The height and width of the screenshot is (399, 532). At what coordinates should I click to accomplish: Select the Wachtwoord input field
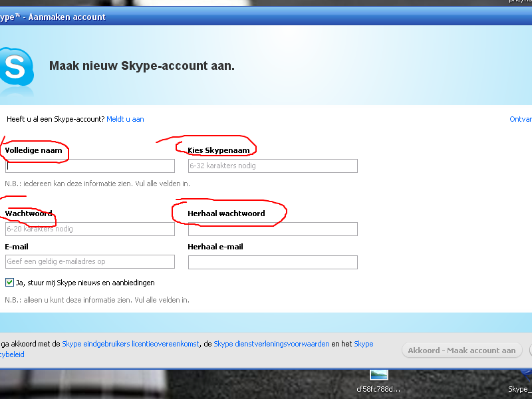coord(90,229)
